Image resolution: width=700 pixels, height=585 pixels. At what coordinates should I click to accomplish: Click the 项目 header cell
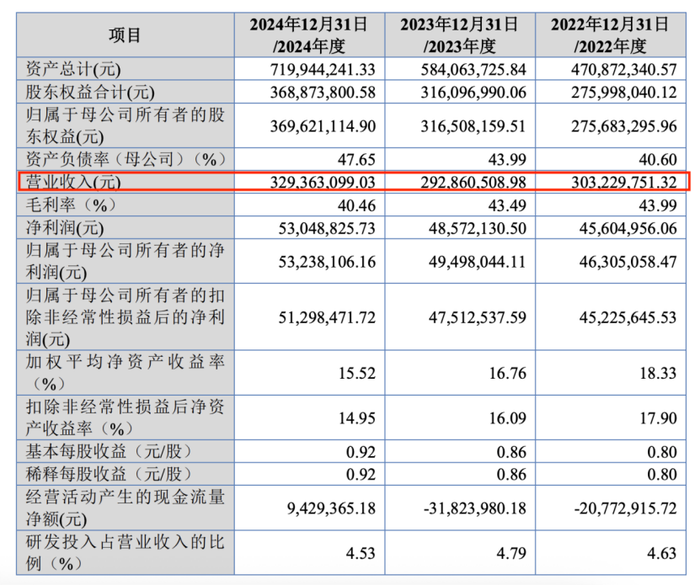125,35
